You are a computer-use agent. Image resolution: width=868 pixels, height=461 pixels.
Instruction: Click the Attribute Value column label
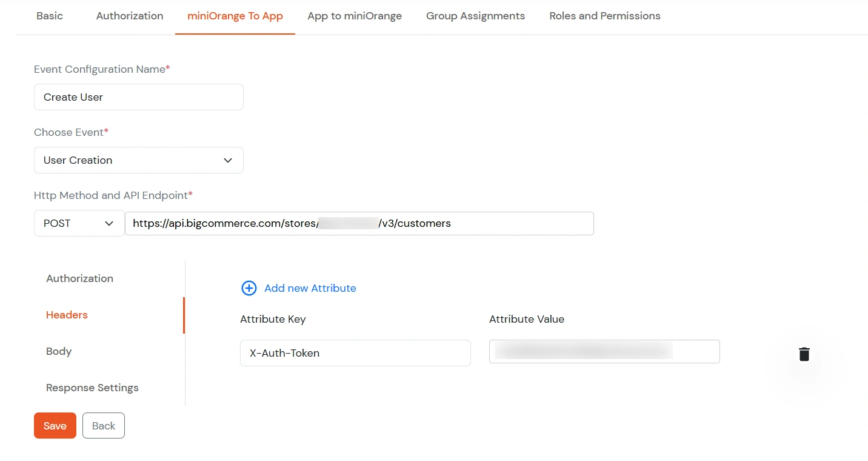(527, 319)
